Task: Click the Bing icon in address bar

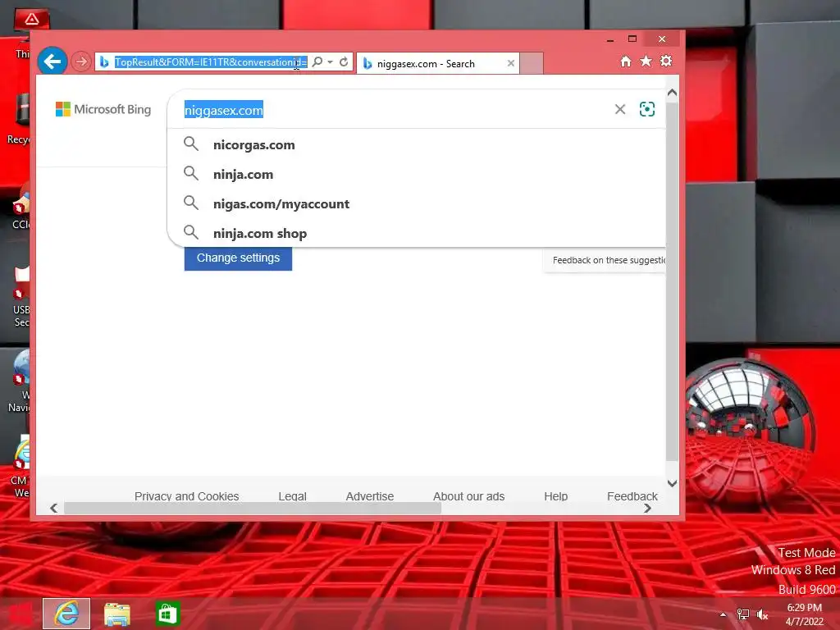Action: (x=104, y=62)
